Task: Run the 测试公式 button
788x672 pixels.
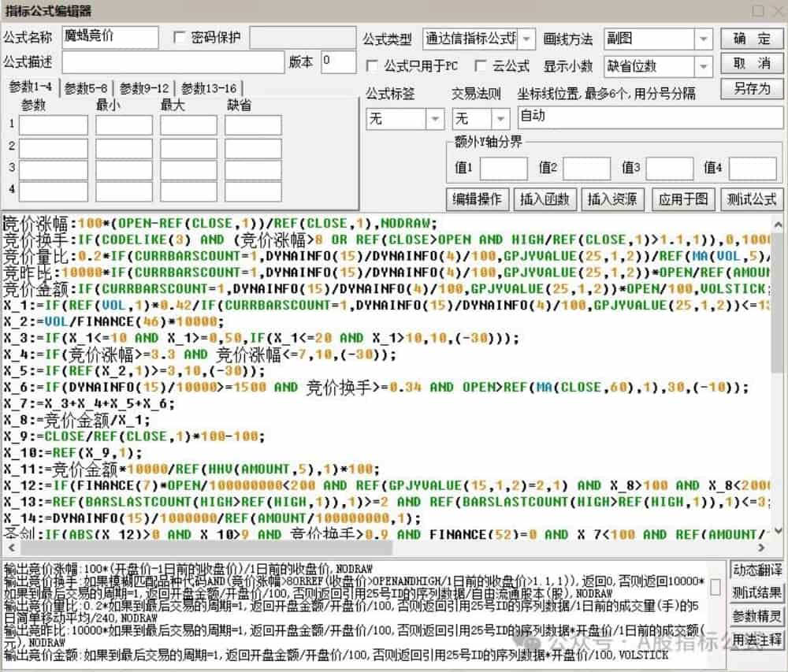Action: 751,199
